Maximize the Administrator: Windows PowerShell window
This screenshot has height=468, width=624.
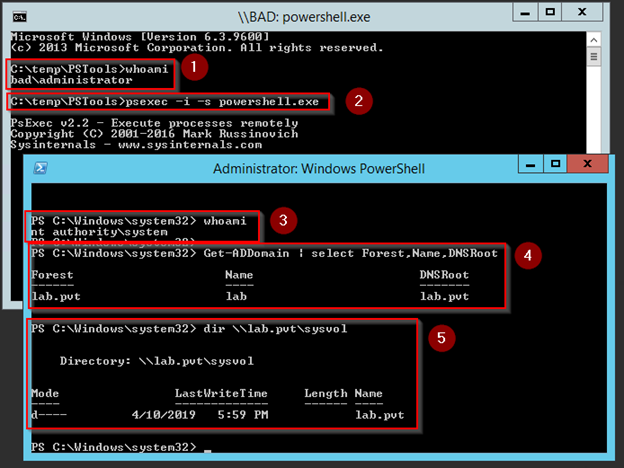556,164
